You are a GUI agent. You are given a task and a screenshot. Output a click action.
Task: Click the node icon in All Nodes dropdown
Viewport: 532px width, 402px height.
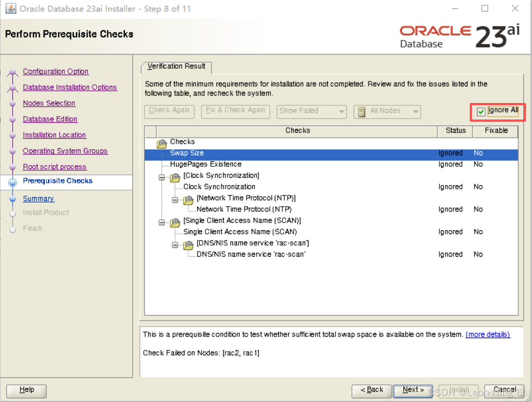coord(362,112)
